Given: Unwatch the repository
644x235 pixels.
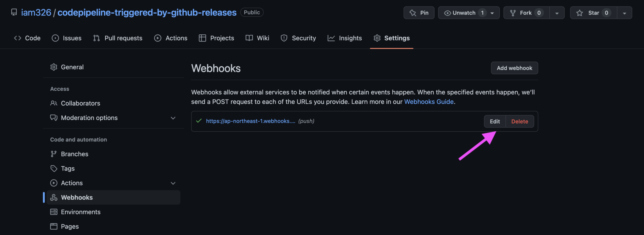Looking at the screenshot, I should pos(463,13).
